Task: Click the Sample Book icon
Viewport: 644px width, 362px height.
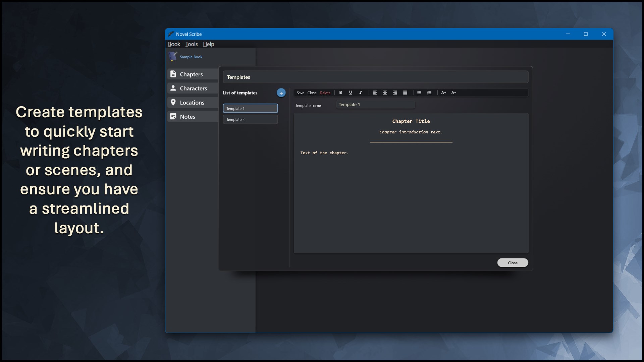Action: 173,56
